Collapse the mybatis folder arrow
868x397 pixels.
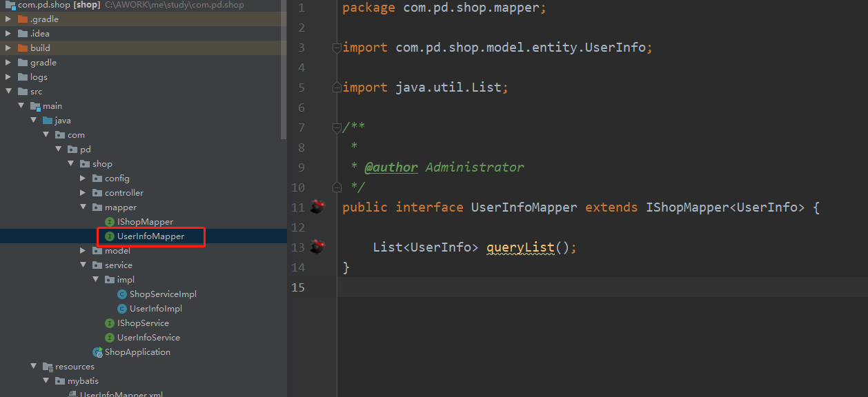click(x=46, y=381)
